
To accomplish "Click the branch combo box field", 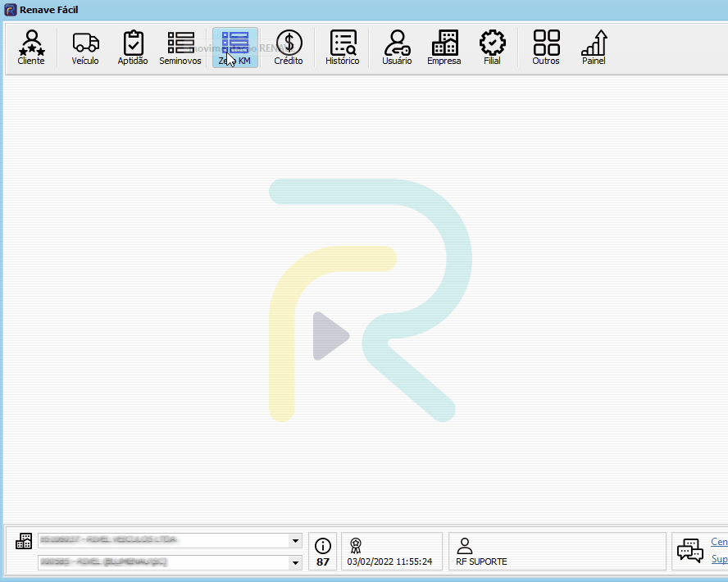I will (x=170, y=562).
